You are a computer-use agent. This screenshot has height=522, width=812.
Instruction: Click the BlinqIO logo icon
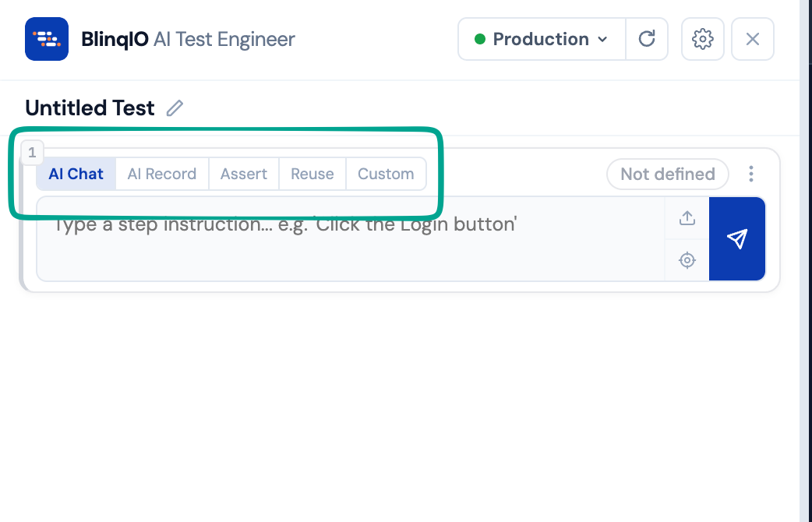pos(44,38)
